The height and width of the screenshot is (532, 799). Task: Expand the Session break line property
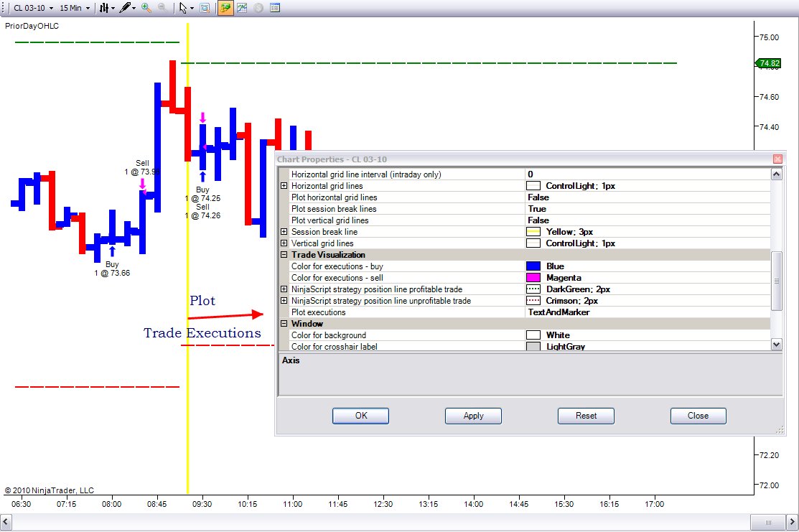click(284, 232)
